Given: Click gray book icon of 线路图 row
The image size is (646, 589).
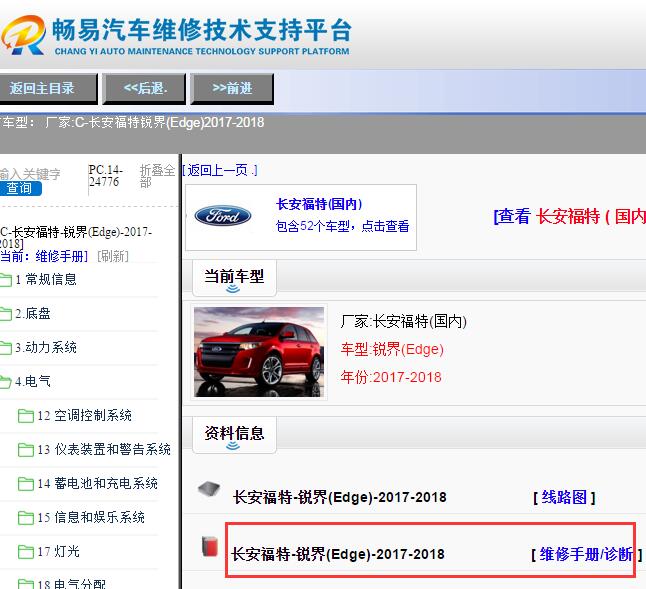Looking at the screenshot, I should click(x=208, y=490).
